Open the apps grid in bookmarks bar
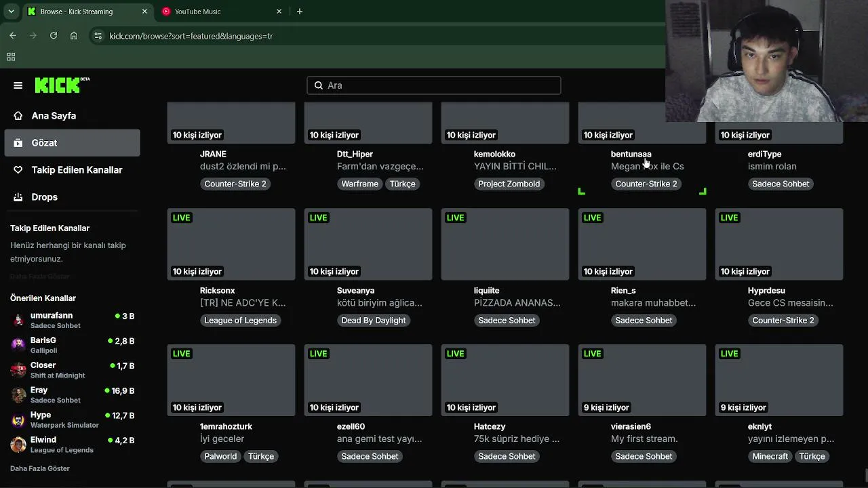Viewport: 868px width, 488px height. [x=11, y=57]
